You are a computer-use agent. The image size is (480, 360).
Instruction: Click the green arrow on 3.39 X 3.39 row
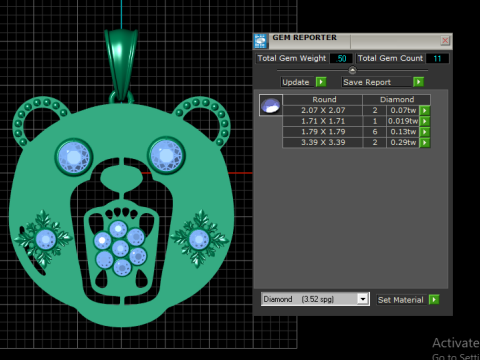[425, 142]
